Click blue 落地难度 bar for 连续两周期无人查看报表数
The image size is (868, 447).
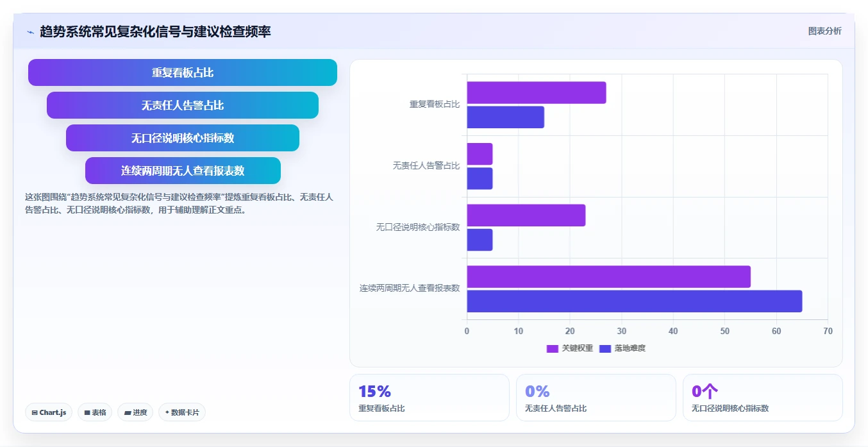pyautogui.click(x=634, y=301)
